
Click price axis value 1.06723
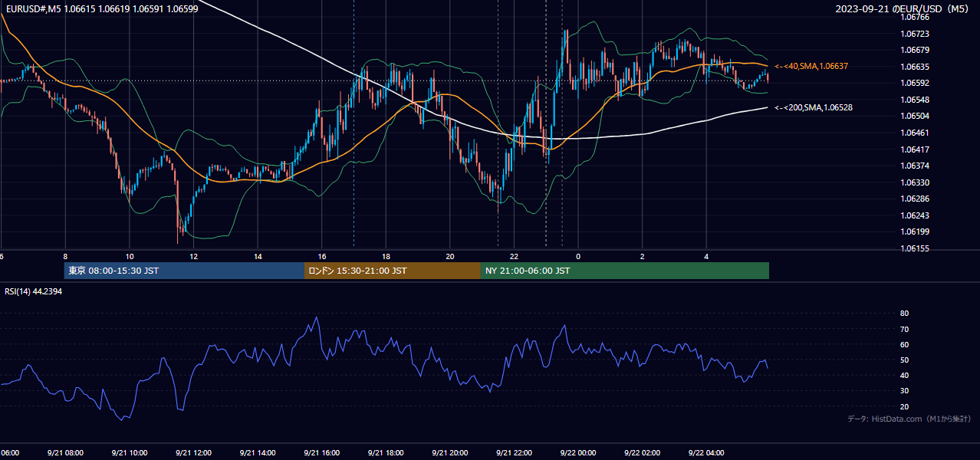coord(914,34)
